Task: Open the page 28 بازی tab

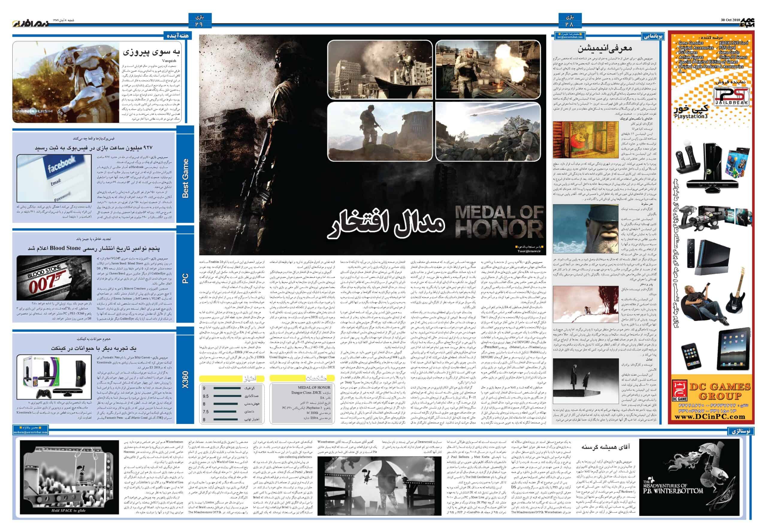Action: click(570, 20)
